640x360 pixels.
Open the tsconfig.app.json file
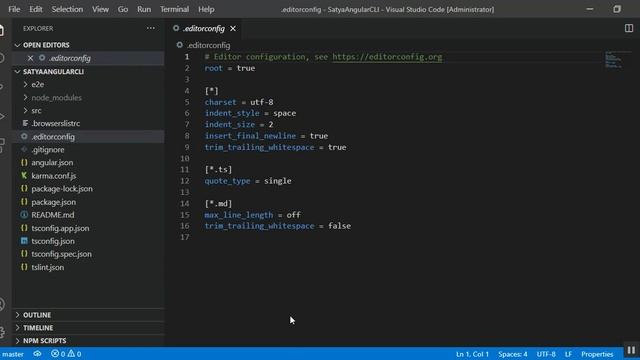tap(60, 228)
